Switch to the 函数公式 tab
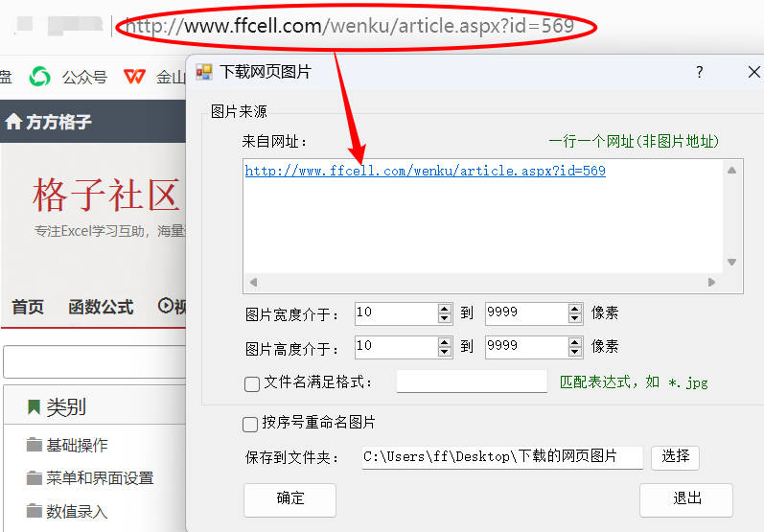 coord(101,307)
